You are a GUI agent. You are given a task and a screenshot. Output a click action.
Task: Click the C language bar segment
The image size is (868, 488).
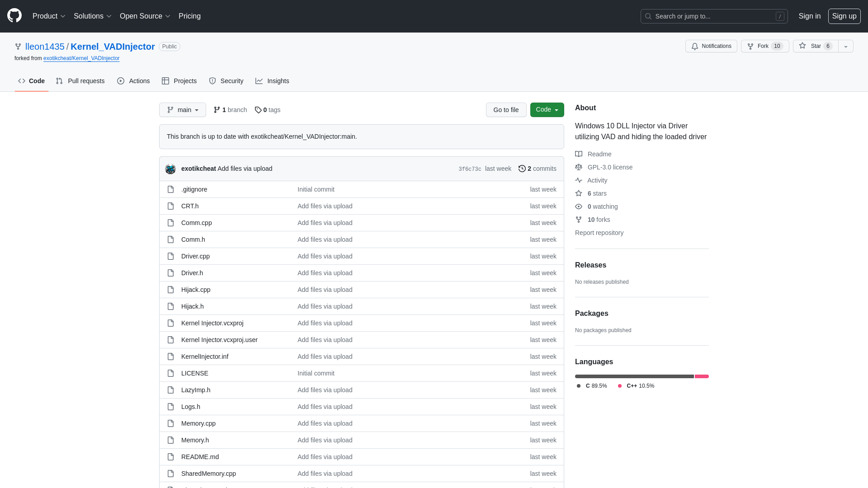tap(634, 376)
